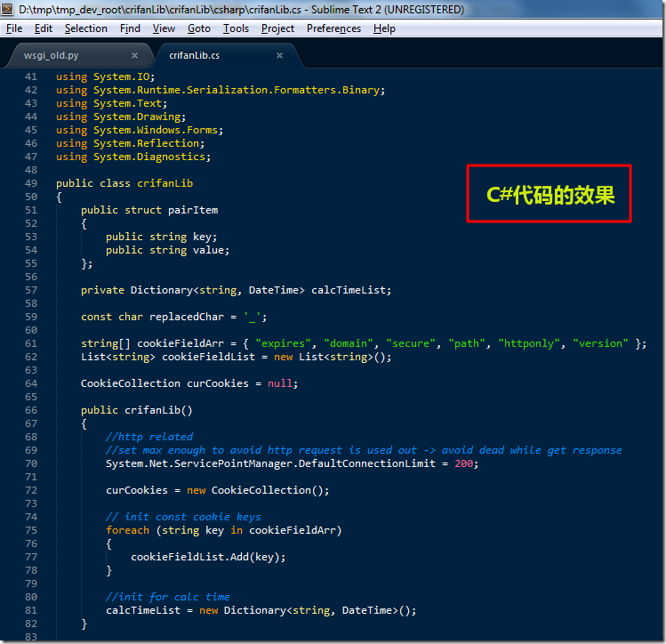Click the 'null' keyword

tap(280, 383)
